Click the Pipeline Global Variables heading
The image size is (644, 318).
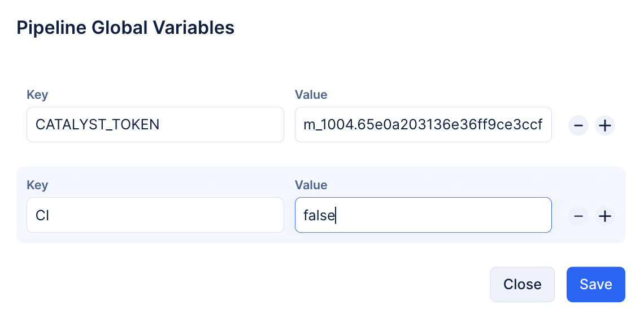[125, 27]
